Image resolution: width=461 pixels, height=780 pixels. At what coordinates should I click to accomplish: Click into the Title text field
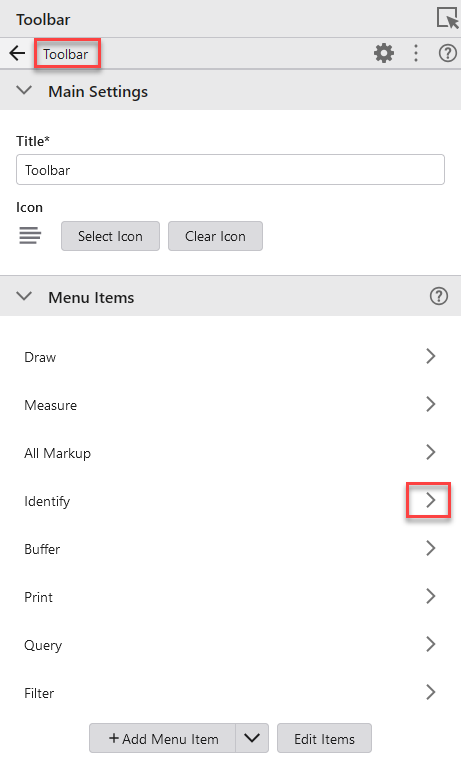(x=230, y=170)
